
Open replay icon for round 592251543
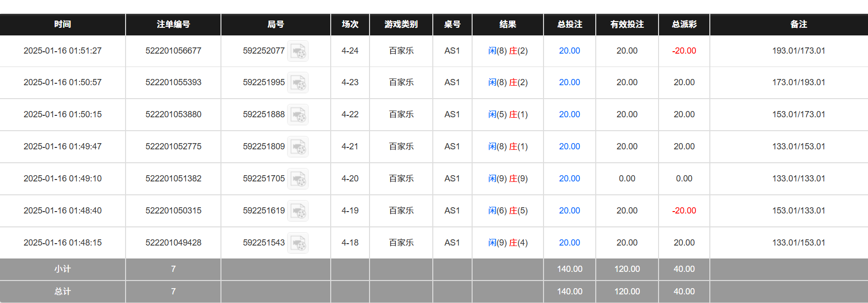[x=298, y=243]
